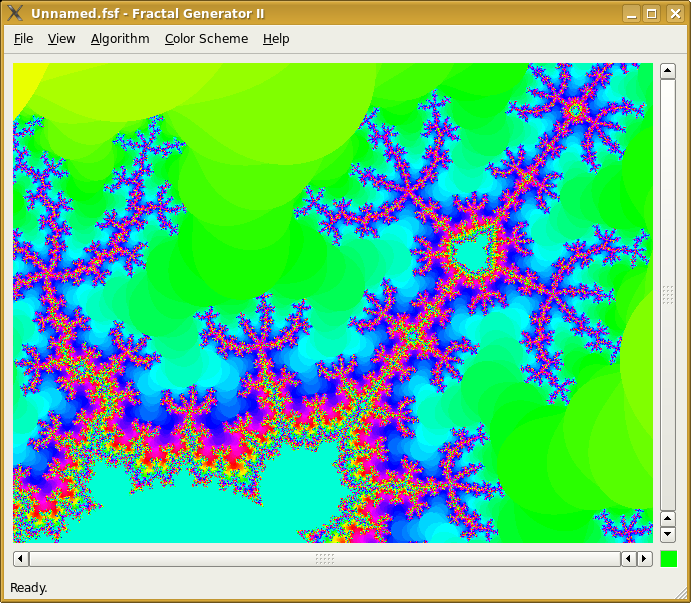Open the File menu
691x603 pixels.
pos(23,39)
